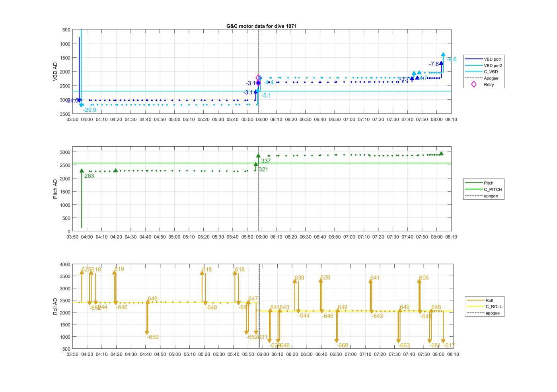The image size is (557, 392).
Task: Click the -668 roll data label
Action: coord(342,345)
